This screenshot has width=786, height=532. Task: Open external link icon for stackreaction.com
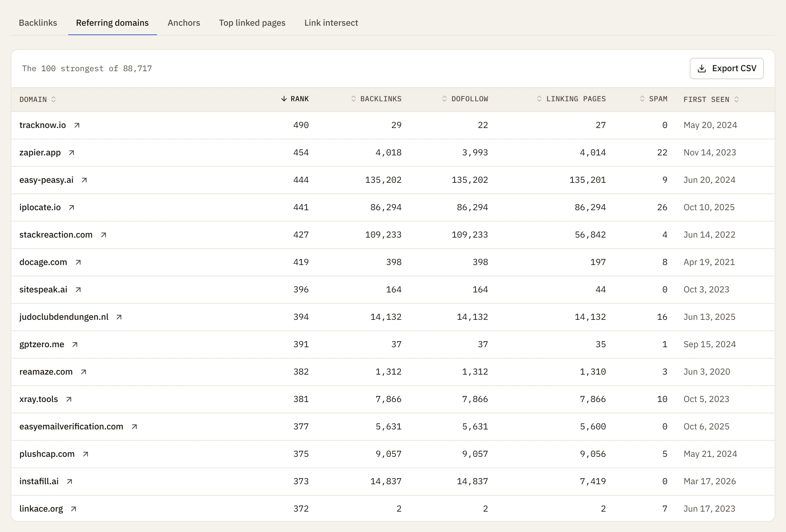pos(104,235)
